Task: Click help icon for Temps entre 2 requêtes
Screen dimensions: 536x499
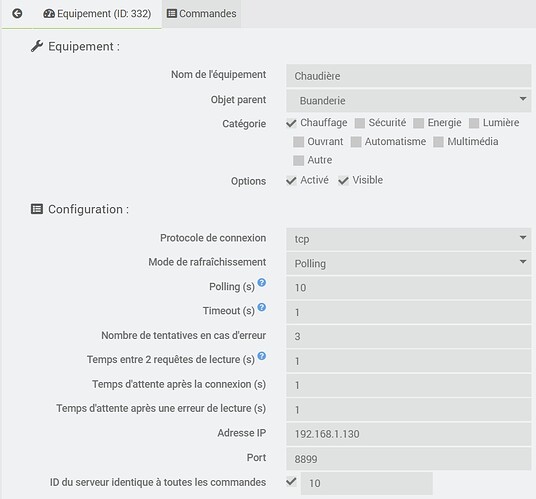Action: (x=262, y=356)
